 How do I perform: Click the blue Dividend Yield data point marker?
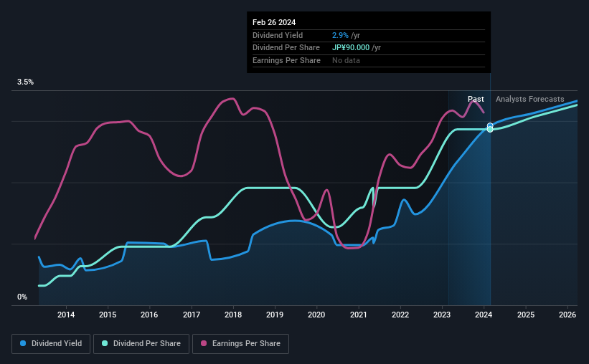490,125
